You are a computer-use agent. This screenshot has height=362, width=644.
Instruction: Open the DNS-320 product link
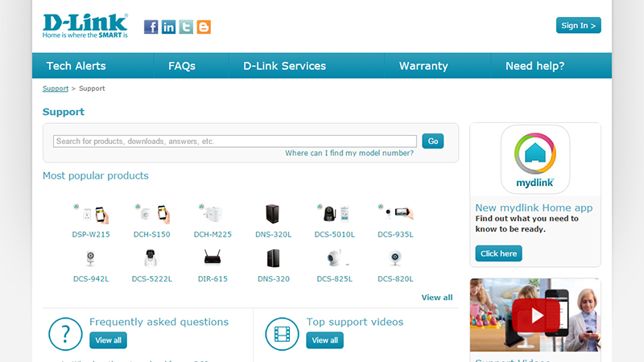coord(274,278)
